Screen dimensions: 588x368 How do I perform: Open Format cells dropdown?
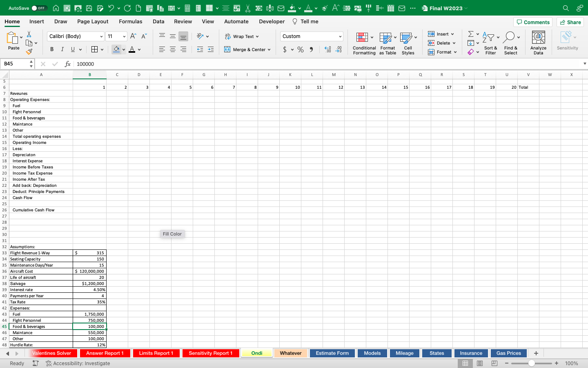(442, 52)
